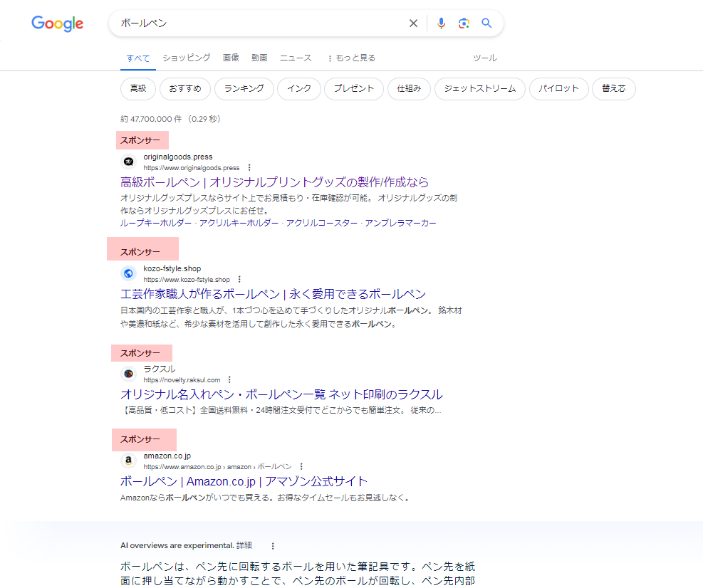Open Google Lens image search
Screen dimensions: 703x588
[464, 23]
